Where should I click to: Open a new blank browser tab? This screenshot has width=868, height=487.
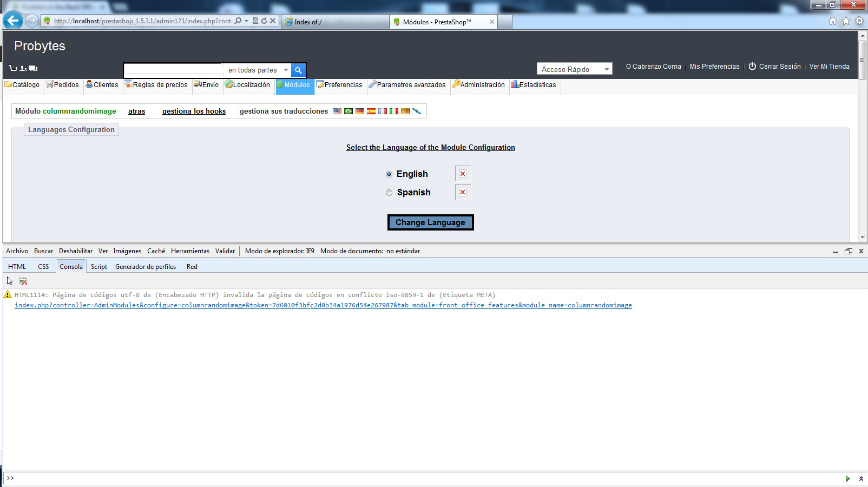(504, 22)
